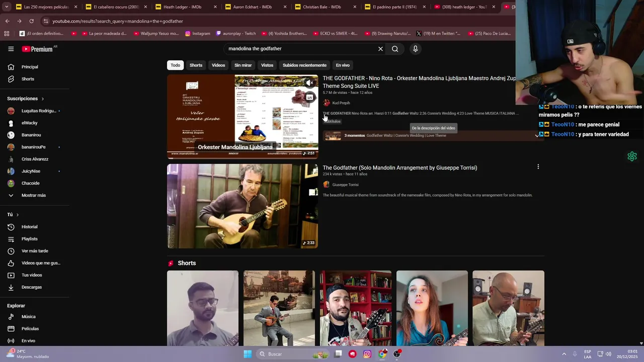Viewport: 644px width, 362px height.
Task: Select the En vivo filter chip
Action: click(343, 65)
